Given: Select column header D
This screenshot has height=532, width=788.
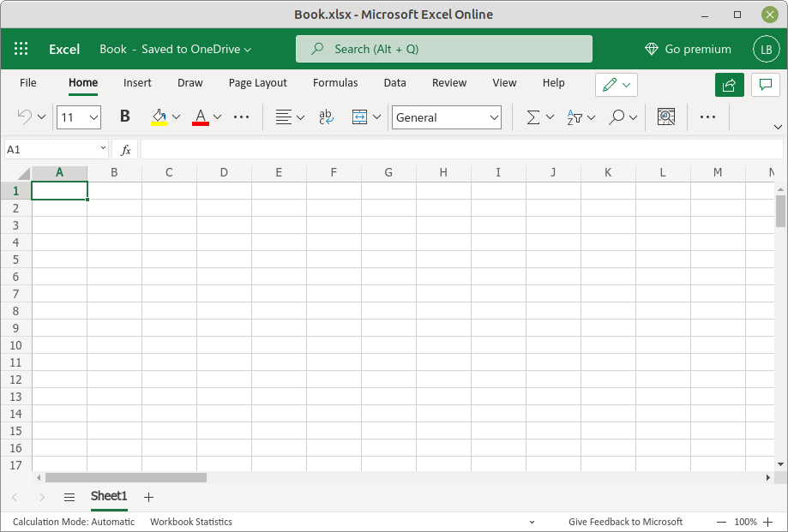Looking at the screenshot, I should coord(224,173).
